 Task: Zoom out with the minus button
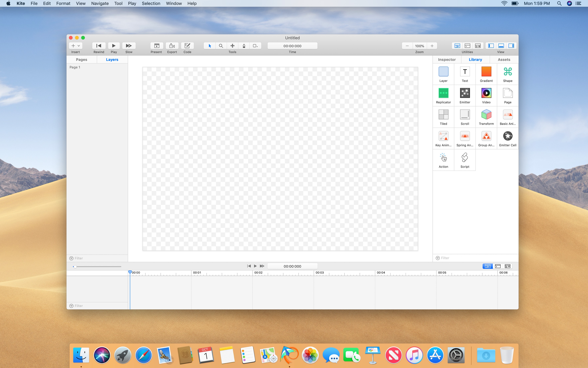407,46
